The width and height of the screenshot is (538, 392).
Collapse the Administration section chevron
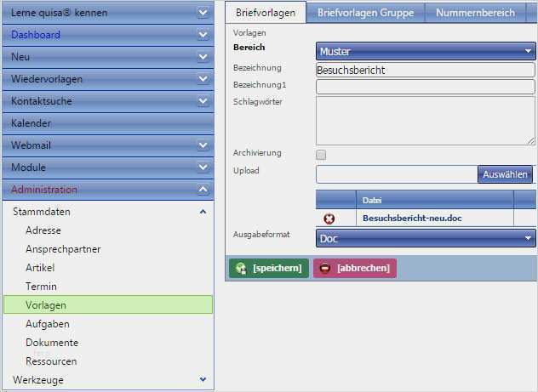coord(203,190)
